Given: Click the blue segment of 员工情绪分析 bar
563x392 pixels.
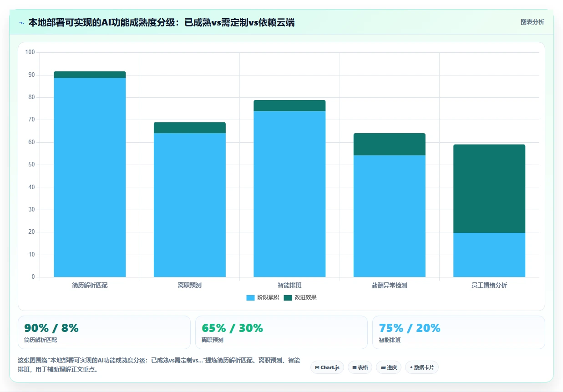Looking at the screenshot, I should (489, 255).
